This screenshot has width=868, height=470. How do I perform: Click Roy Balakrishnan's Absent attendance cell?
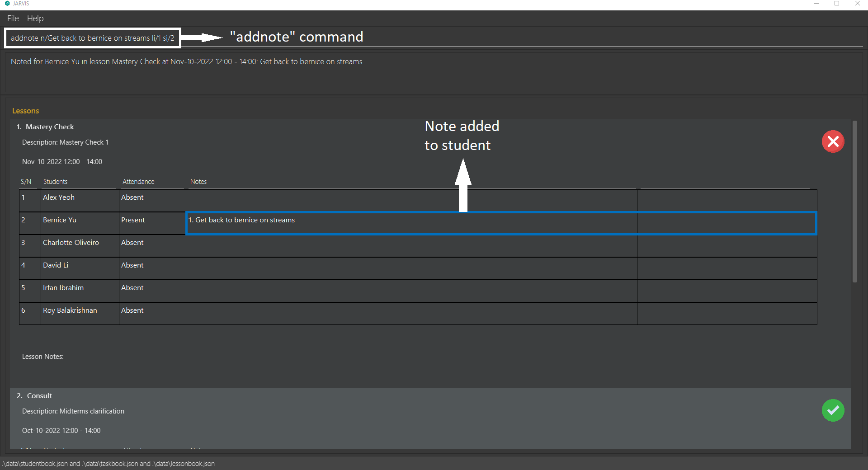pyautogui.click(x=152, y=314)
